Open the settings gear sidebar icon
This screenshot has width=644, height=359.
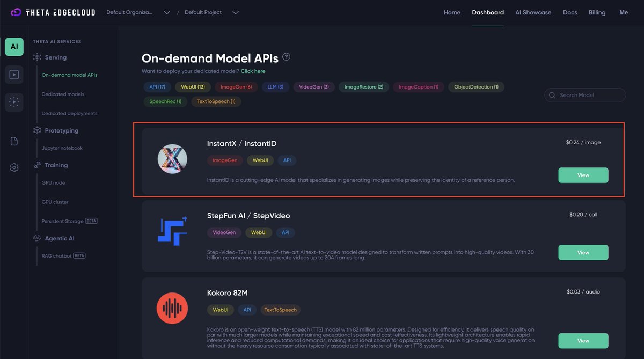point(14,167)
